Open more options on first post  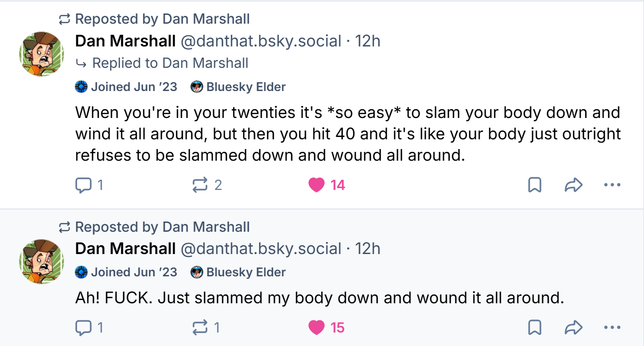[612, 185]
